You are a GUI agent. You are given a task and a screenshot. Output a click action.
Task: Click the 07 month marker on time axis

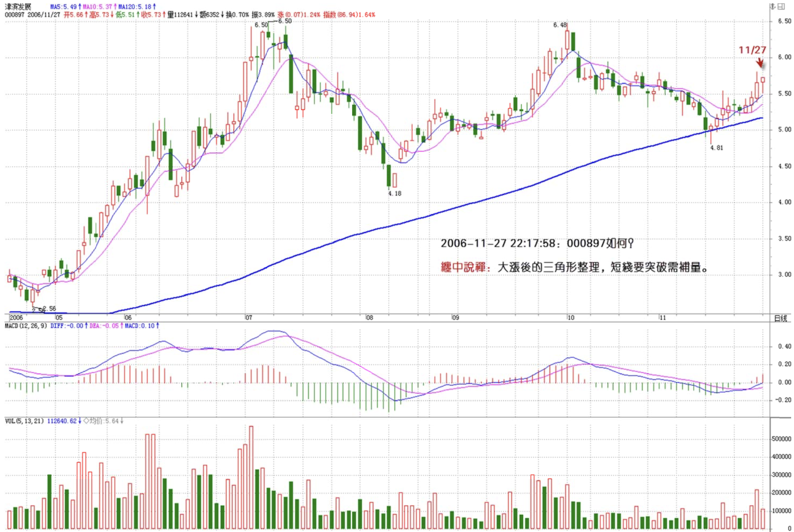tap(249, 318)
